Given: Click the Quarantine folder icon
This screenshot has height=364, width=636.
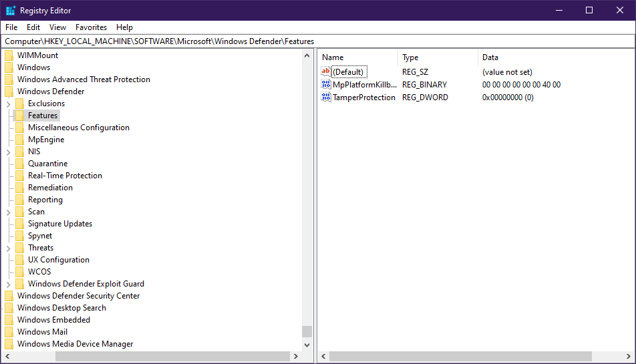Looking at the screenshot, I should pos(19,164).
